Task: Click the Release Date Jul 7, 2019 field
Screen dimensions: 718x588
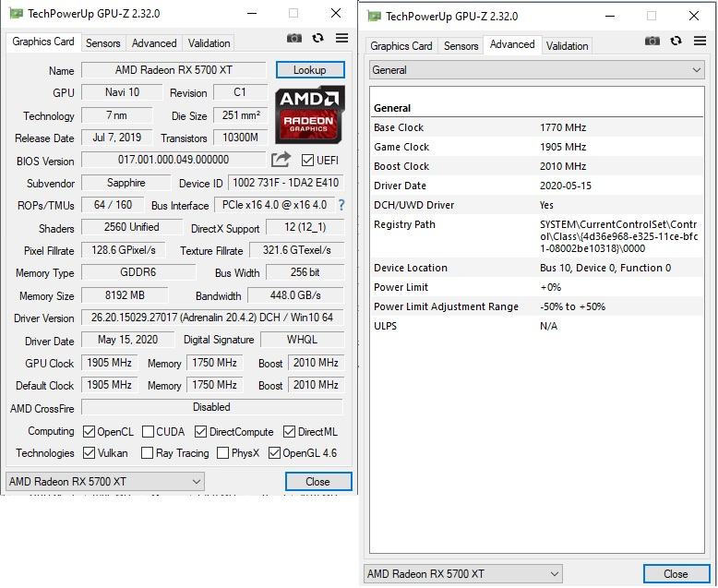Action: click(117, 137)
